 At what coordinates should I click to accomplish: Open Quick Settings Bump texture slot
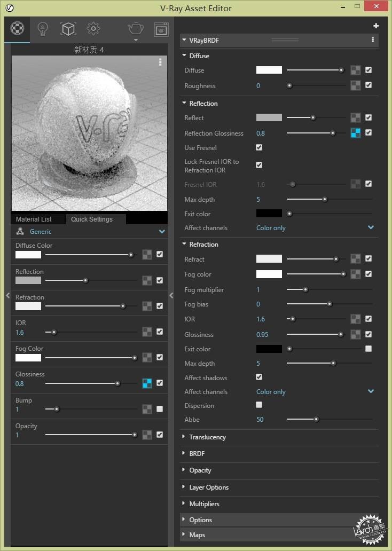click(x=147, y=409)
